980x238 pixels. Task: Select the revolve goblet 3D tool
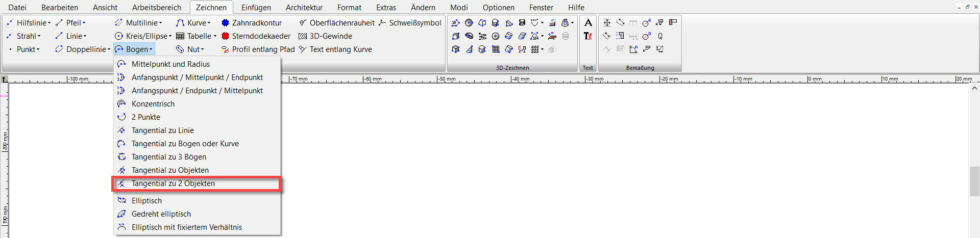click(x=522, y=49)
